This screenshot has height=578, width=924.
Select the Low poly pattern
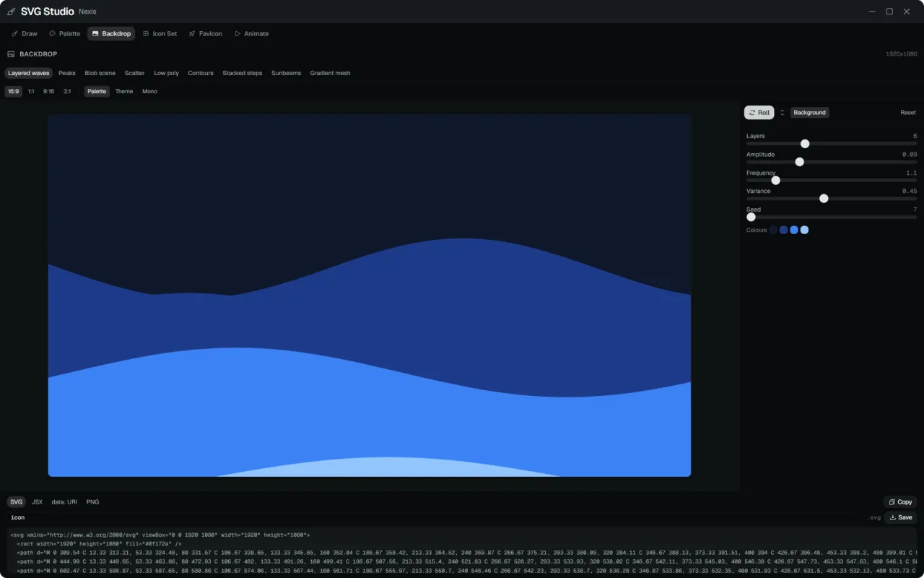pyautogui.click(x=167, y=73)
